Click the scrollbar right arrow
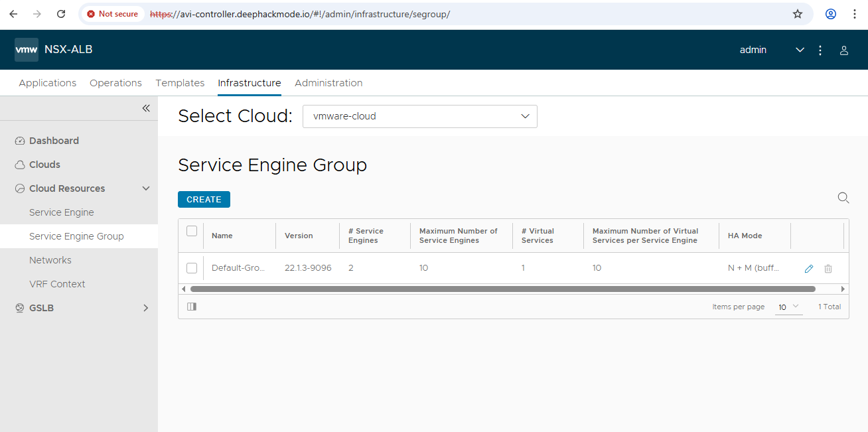 pos(843,289)
